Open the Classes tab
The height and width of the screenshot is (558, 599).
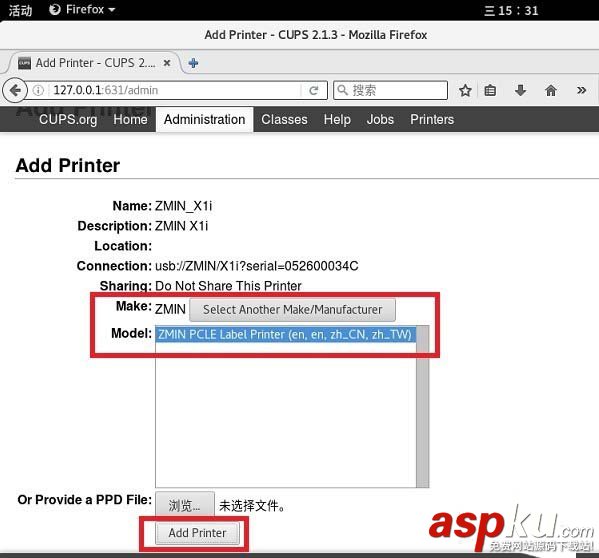(x=284, y=120)
